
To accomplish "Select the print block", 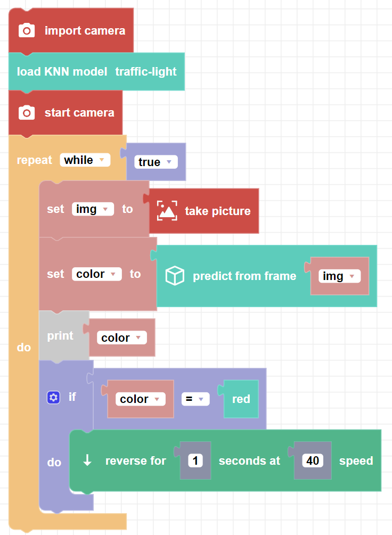I will 60,336.
